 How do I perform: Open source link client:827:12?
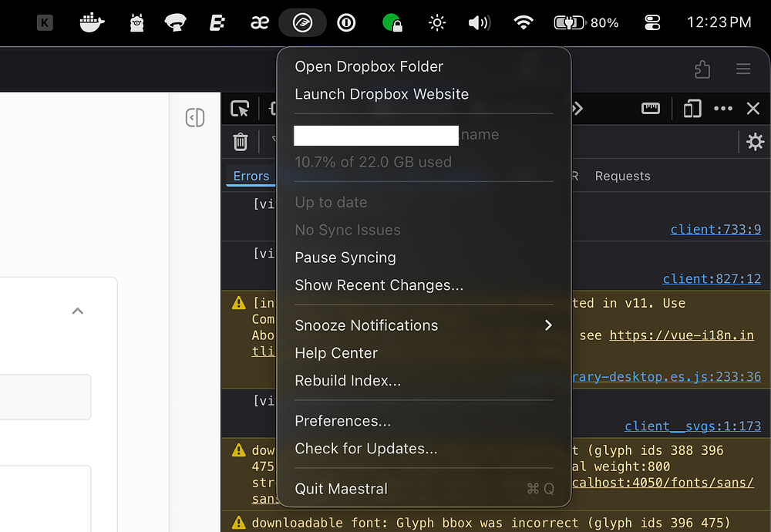pyautogui.click(x=712, y=279)
